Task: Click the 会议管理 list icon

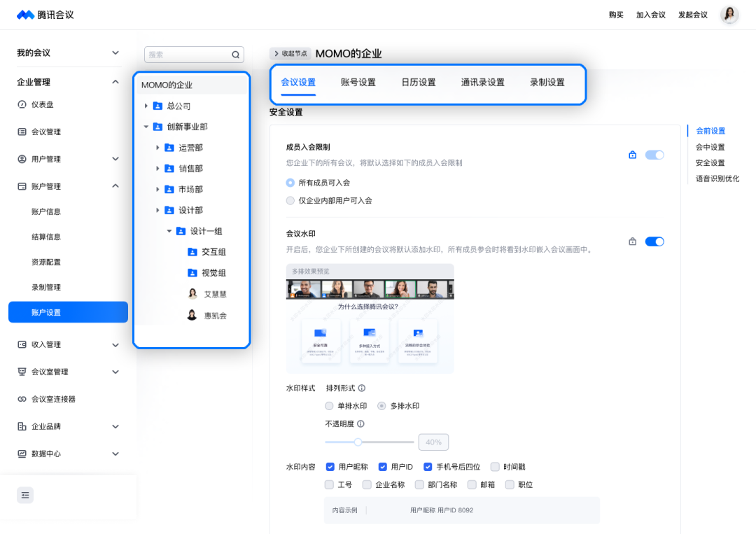Action: tap(22, 132)
